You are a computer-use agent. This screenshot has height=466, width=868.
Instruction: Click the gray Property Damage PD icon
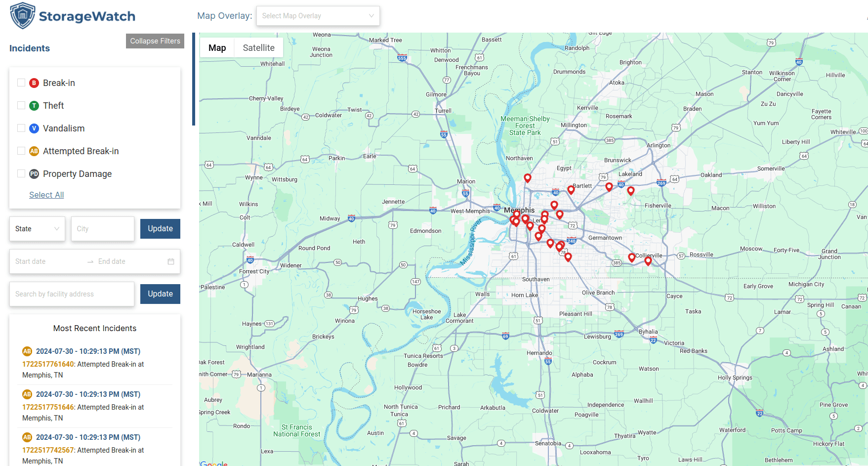click(34, 174)
